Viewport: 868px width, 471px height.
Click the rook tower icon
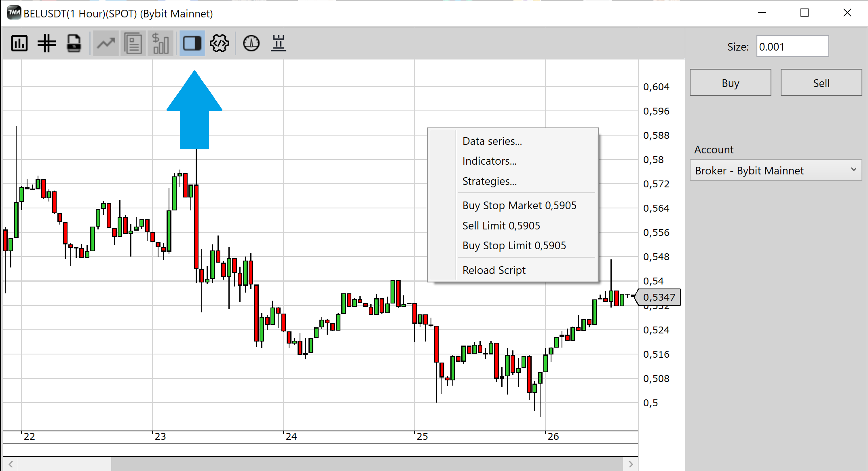pyautogui.click(x=279, y=43)
